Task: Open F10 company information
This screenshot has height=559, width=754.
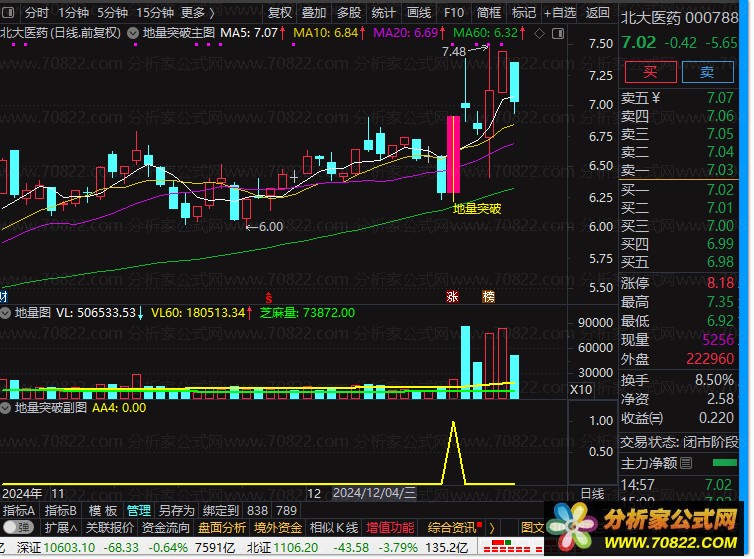Action: 453,12
